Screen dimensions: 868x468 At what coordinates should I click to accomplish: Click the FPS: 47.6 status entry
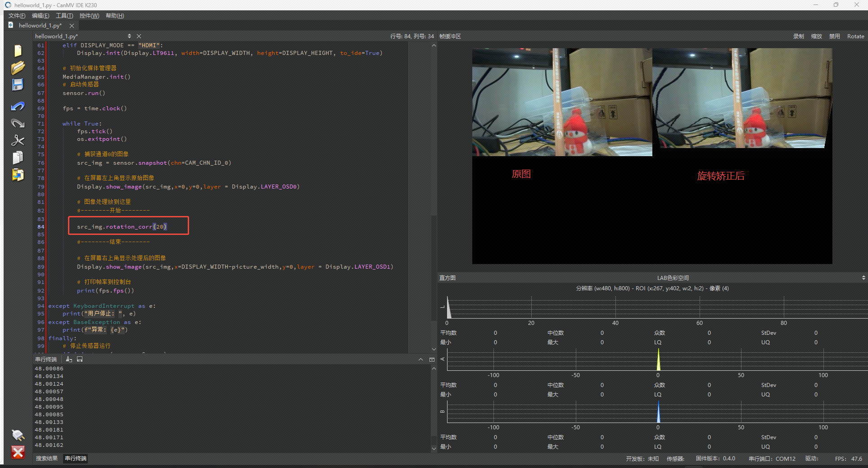tap(848, 459)
